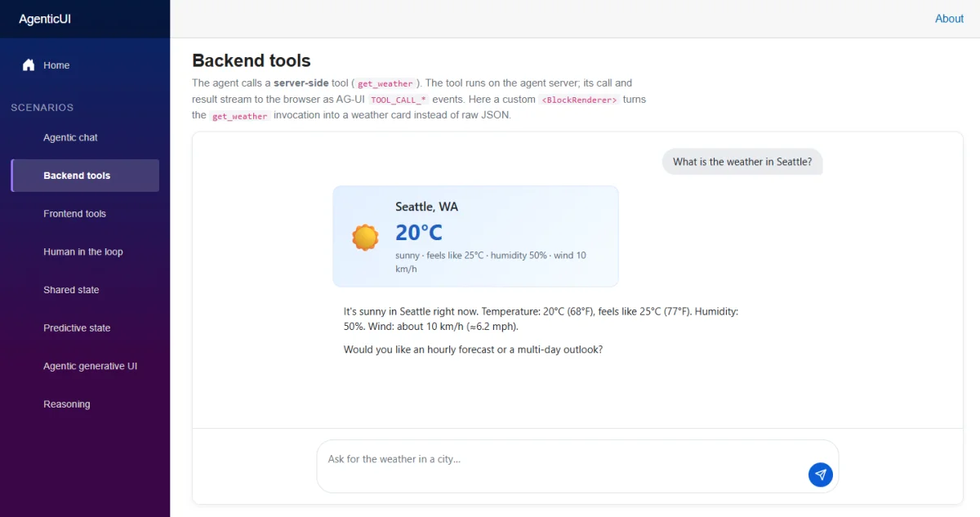Screen dimensions: 980x517
Task: Click the sun weather icon
Action: 365,237
